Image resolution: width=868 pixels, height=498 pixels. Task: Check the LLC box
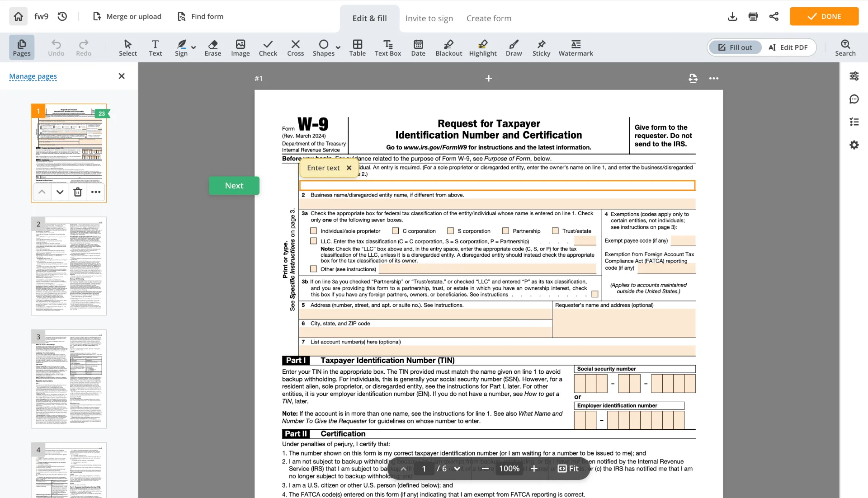[313, 241]
